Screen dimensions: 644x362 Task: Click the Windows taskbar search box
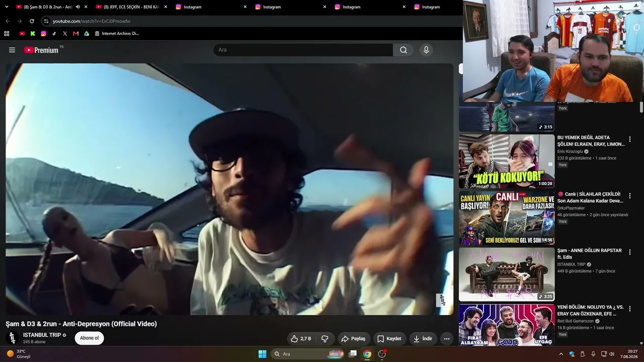pos(308,354)
